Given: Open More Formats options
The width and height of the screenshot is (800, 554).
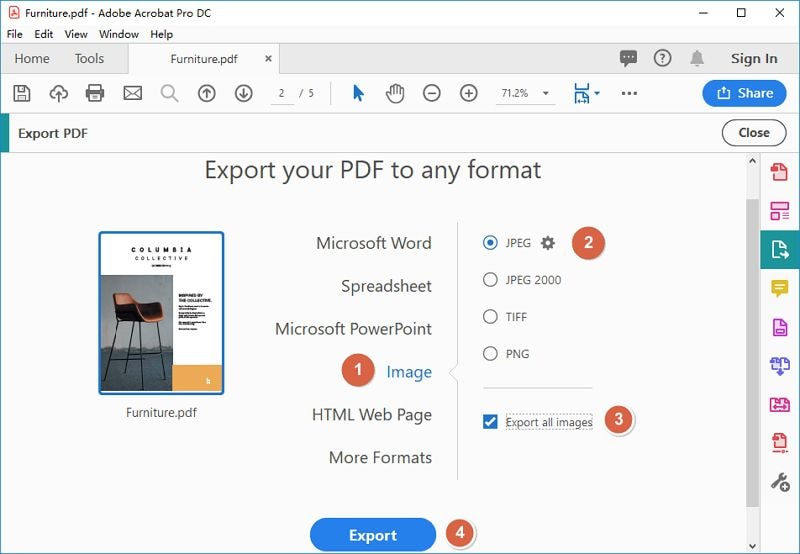Looking at the screenshot, I should pos(380,458).
